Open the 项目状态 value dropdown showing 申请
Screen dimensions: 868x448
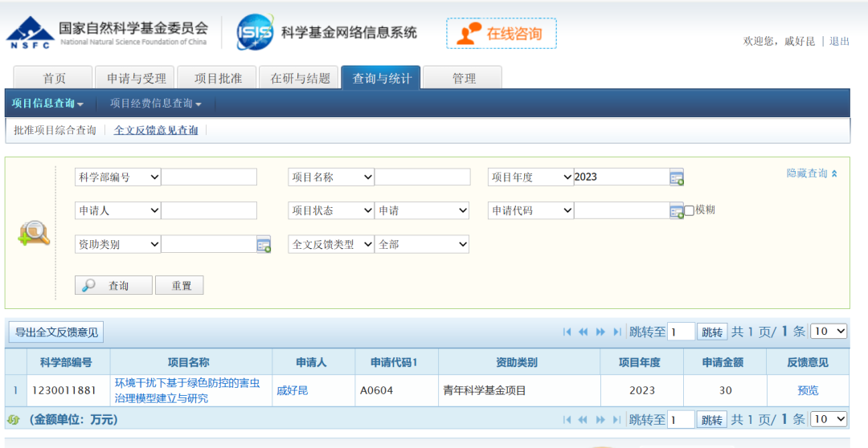[422, 210]
